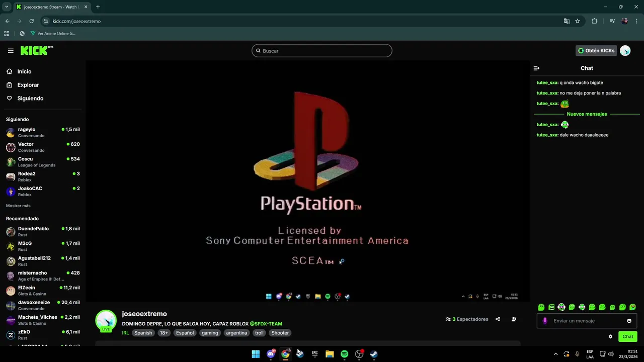Open misternacho's Age of Empires stream
Viewport: 644px width, 362px height.
[43, 276]
